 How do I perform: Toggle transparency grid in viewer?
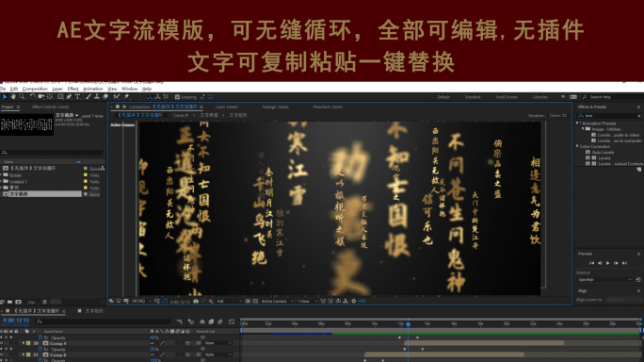click(255, 301)
